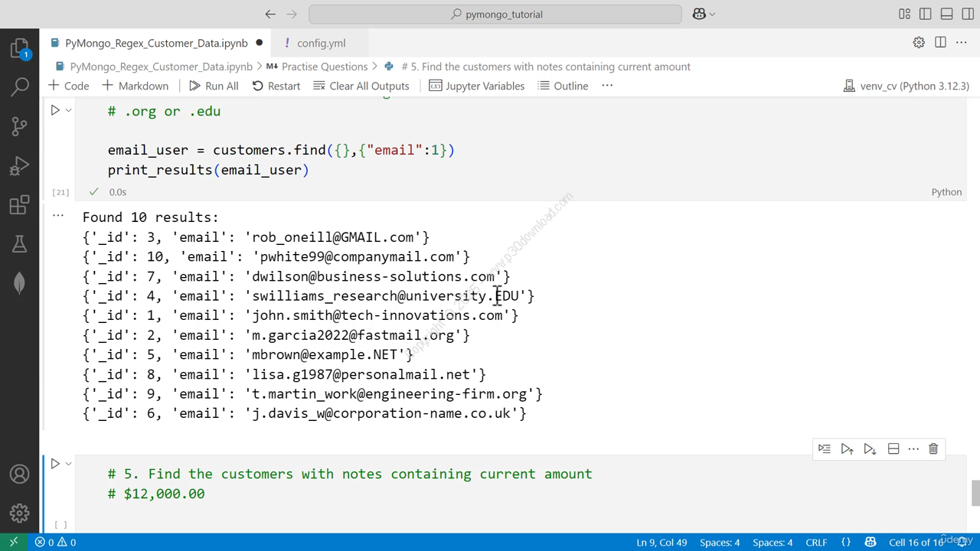Go back with the left arrow
The height and width of the screenshot is (551, 980).
[x=270, y=14]
